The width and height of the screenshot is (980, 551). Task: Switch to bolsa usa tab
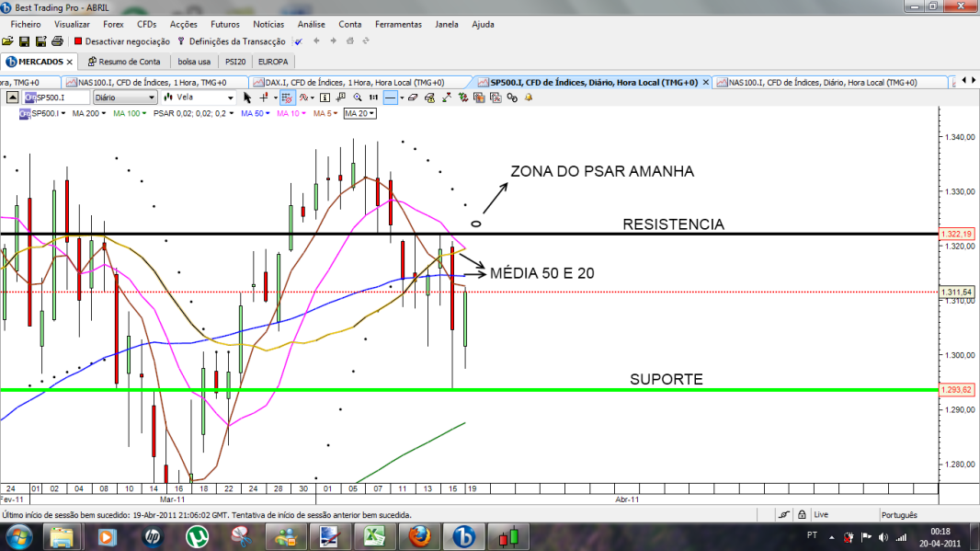(194, 62)
